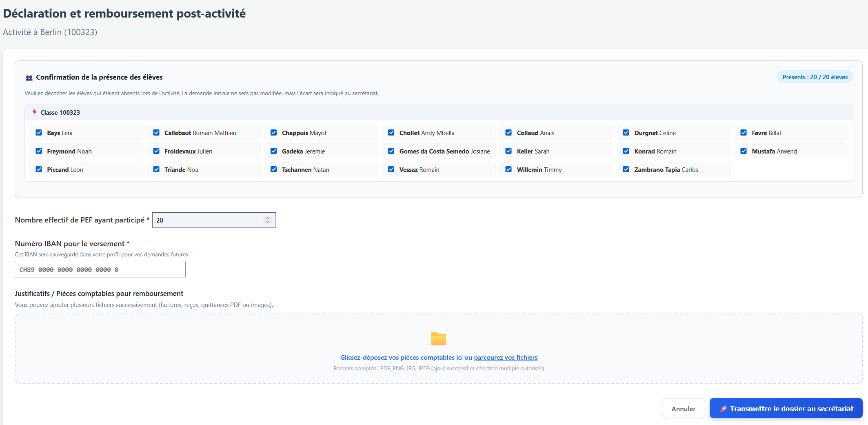This screenshot has height=425, width=868.
Task: Click the 'Présents : 20 / 20 élèves' badge
Action: (815, 77)
